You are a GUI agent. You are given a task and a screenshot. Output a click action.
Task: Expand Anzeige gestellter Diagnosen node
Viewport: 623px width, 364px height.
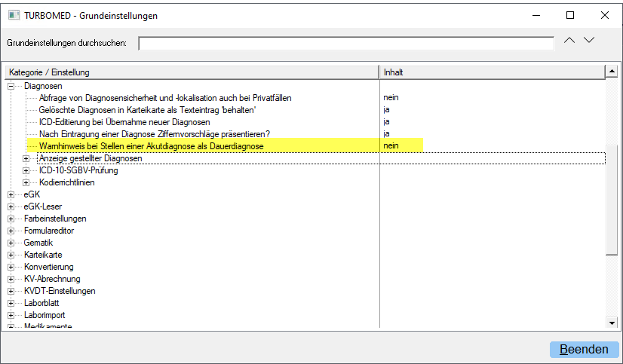pos(26,158)
